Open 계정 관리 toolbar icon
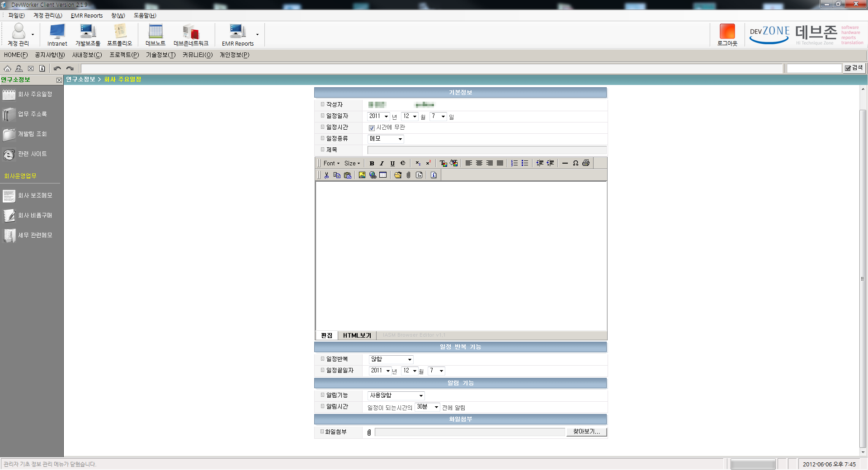Image resolution: width=868 pixels, height=470 pixels. coord(18,35)
